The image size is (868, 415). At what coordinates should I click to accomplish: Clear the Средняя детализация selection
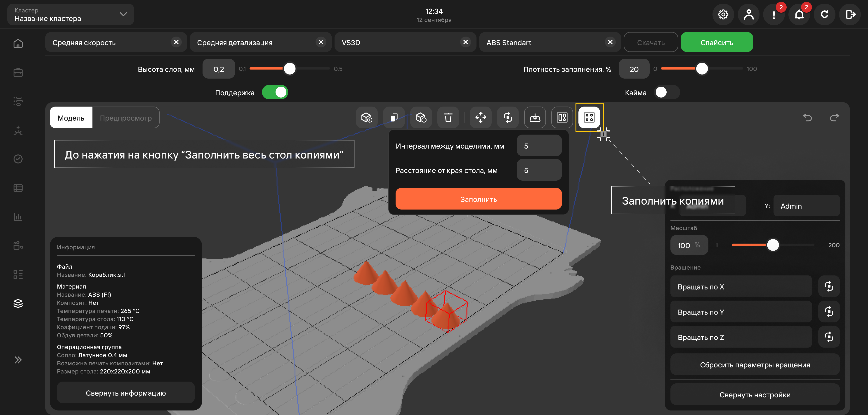321,42
